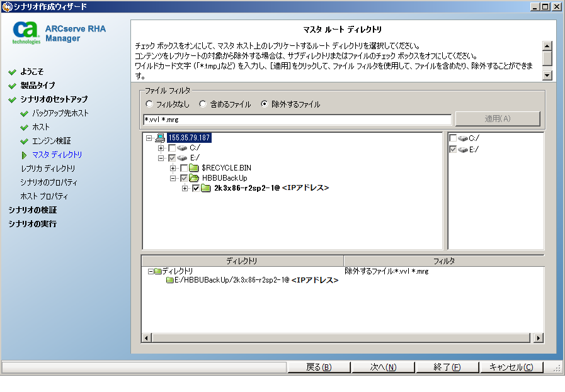The height and width of the screenshot is (392, 565).
Task: Go to レプリカ ディレクトリ wizard step
Action: point(48,169)
